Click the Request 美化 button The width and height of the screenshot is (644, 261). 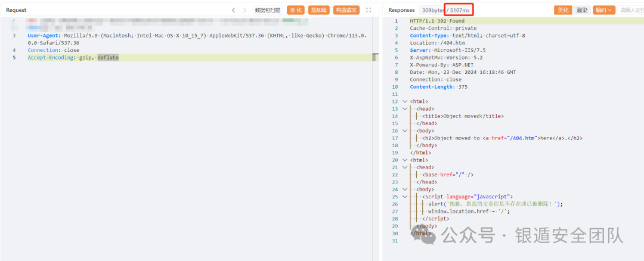[296, 10]
